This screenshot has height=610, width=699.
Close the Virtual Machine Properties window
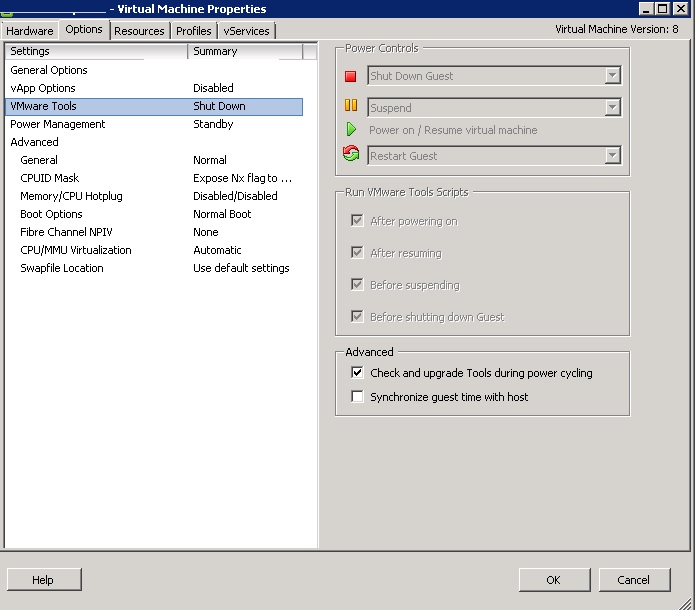click(680, 8)
